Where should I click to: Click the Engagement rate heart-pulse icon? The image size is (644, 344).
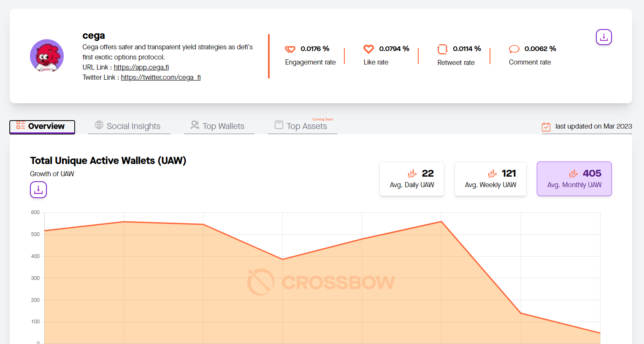click(290, 49)
